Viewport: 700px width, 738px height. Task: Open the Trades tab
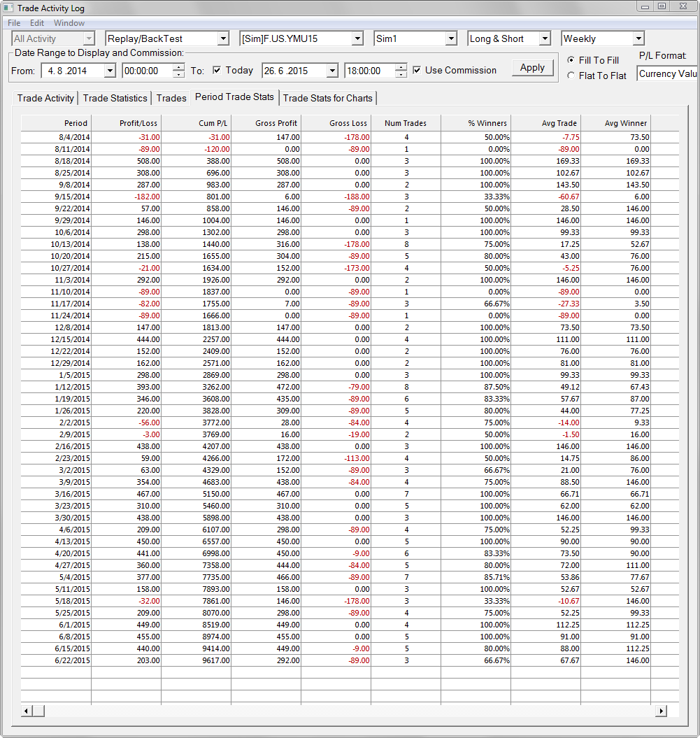[x=171, y=98]
